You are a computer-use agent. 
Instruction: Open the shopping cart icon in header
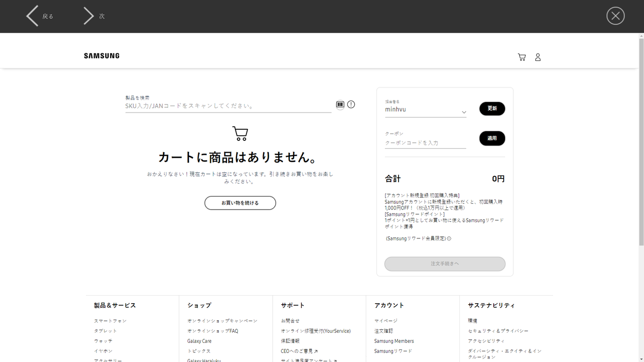(x=522, y=57)
